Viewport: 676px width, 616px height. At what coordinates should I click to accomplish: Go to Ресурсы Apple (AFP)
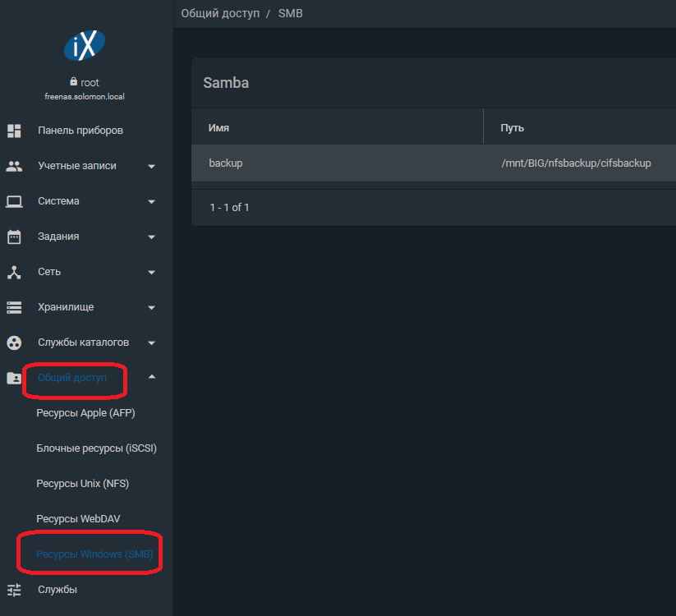(85, 413)
